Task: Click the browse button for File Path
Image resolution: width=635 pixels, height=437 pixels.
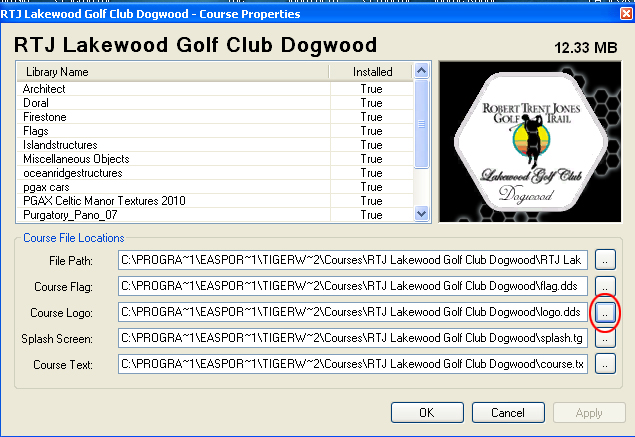Action: 605,260
